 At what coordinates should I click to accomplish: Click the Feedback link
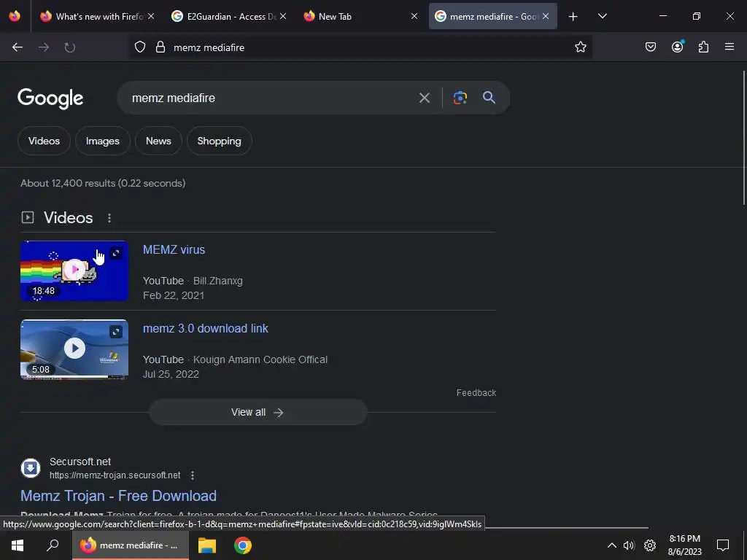(x=476, y=393)
